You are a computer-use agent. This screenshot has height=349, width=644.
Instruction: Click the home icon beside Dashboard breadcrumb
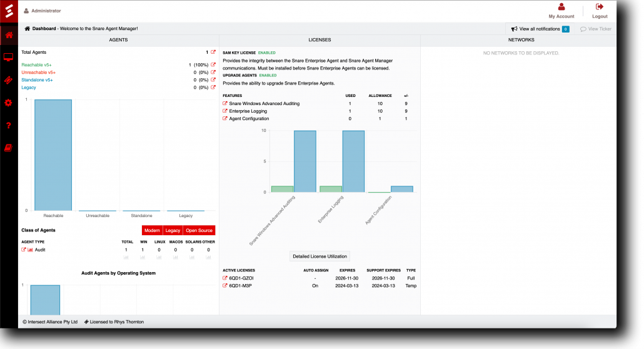pos(28,29)
